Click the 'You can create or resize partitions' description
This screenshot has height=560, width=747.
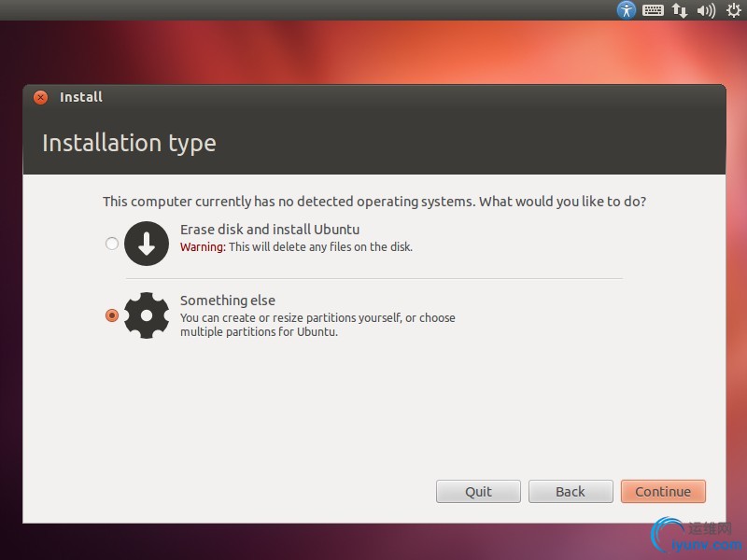[317, 325]
